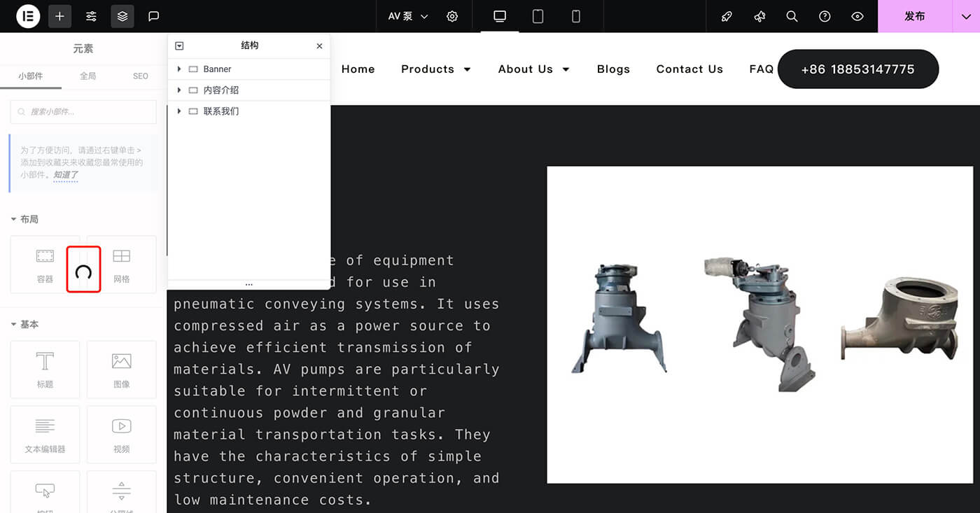
Task: Switch to the SEO tab
Action: (141, 76)
